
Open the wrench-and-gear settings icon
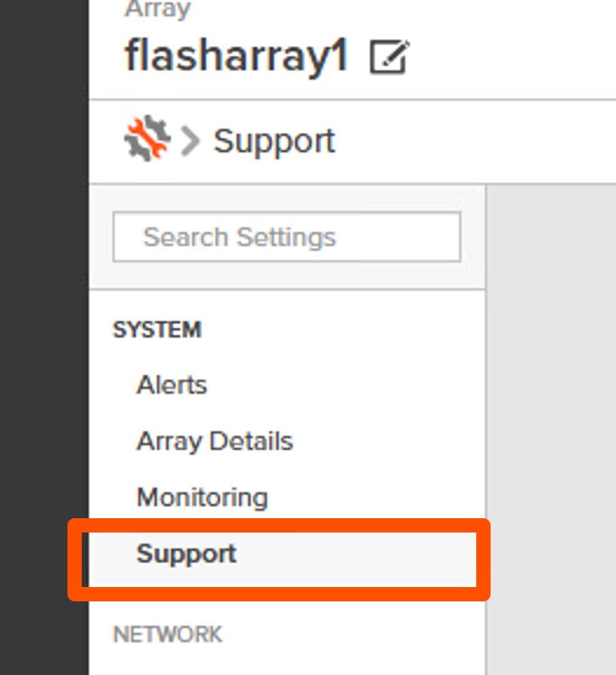[x=147, y=138]
